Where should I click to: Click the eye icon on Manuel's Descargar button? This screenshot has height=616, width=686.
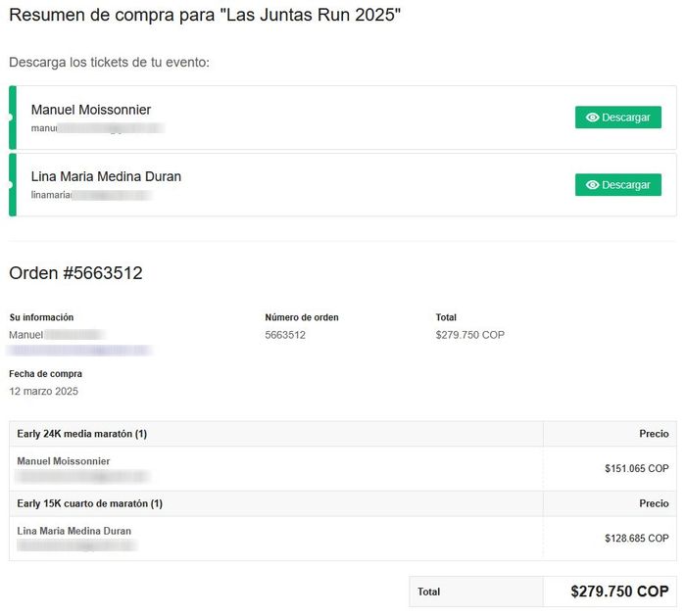coord(592,118)
